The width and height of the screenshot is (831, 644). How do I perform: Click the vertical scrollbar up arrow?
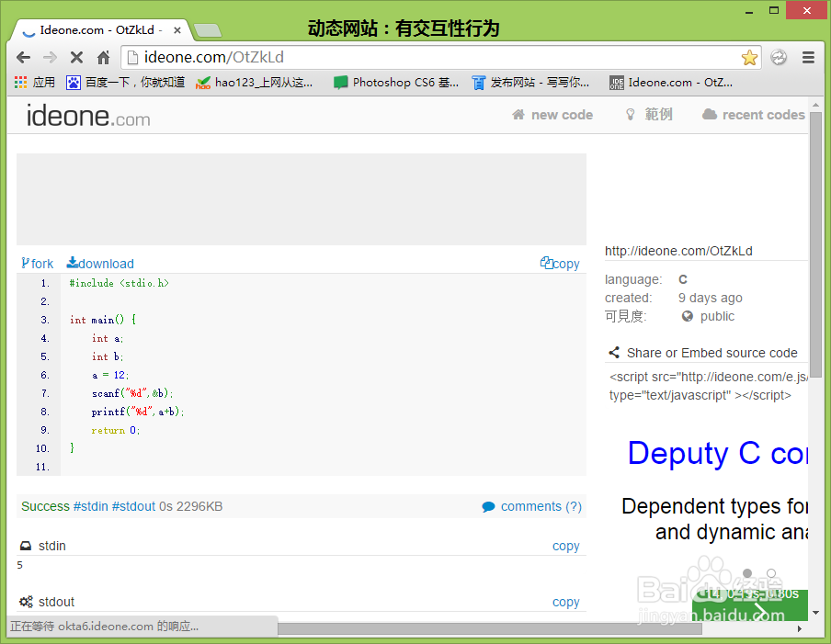(815, 105)
